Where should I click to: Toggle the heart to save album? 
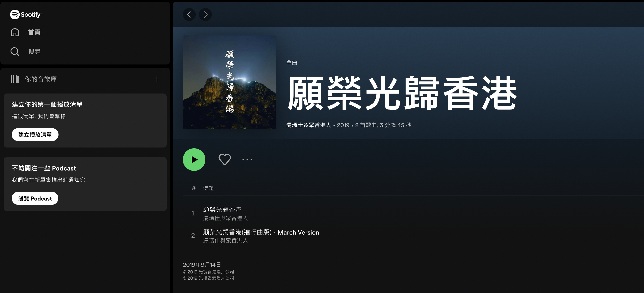click(x=225, y=160)
